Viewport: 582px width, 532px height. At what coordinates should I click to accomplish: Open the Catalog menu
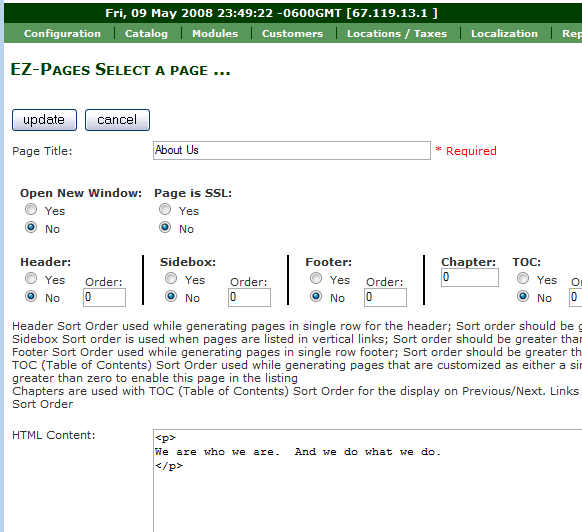point(146,33)
